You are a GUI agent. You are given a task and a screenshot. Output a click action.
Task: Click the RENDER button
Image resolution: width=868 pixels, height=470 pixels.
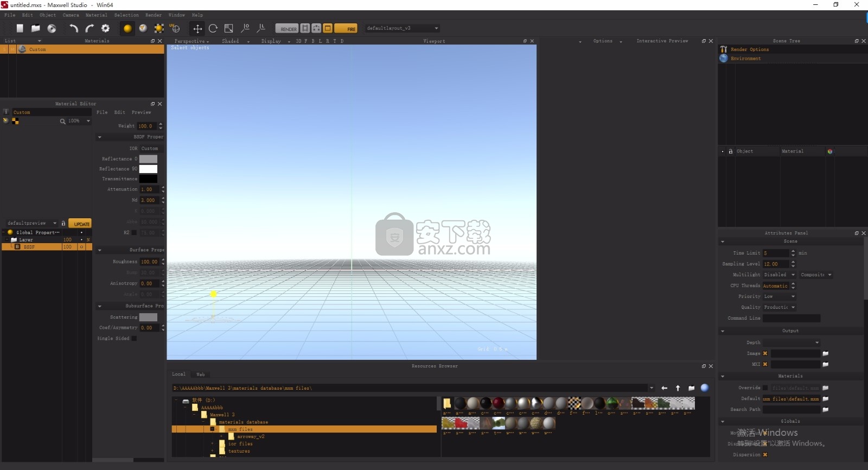pos(286,28)
